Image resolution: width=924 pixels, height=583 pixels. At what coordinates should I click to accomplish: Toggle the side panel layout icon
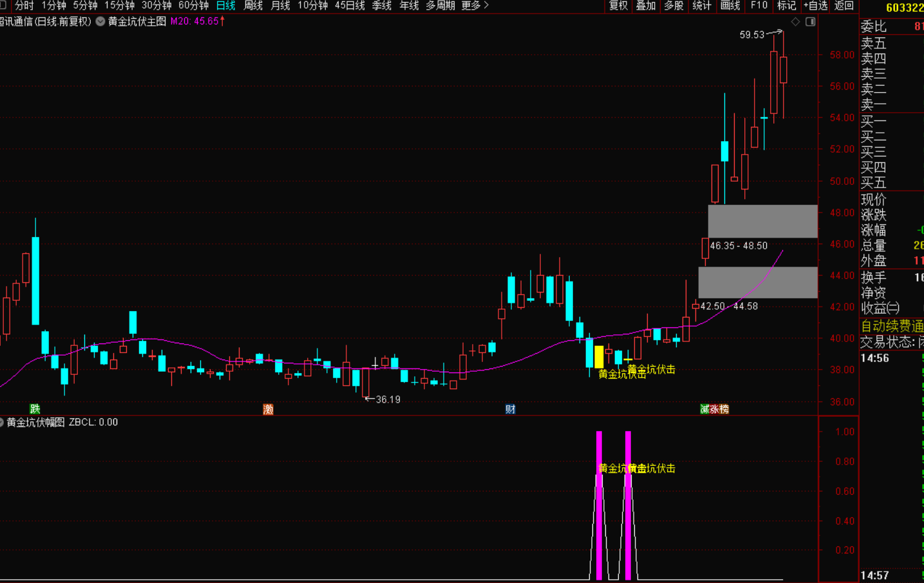click(811, 22)
